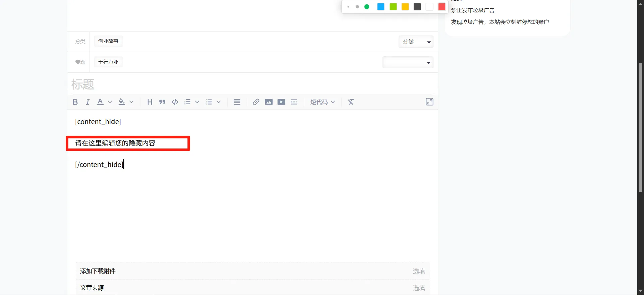Screen dimensions: 644x295
Task: Choose the smallest brush size dot
Action: click(x=348, y=7)
